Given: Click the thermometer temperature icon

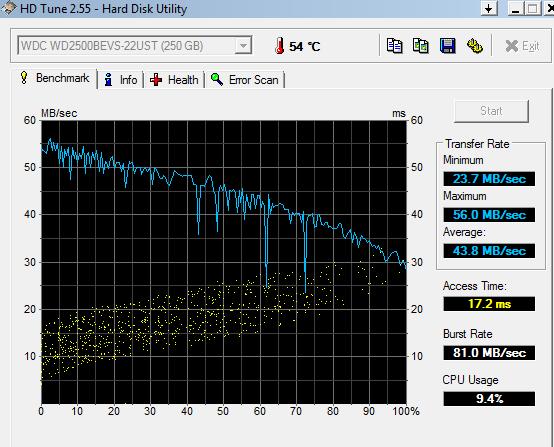Looking at the screenshot, I should coord(279,46).
